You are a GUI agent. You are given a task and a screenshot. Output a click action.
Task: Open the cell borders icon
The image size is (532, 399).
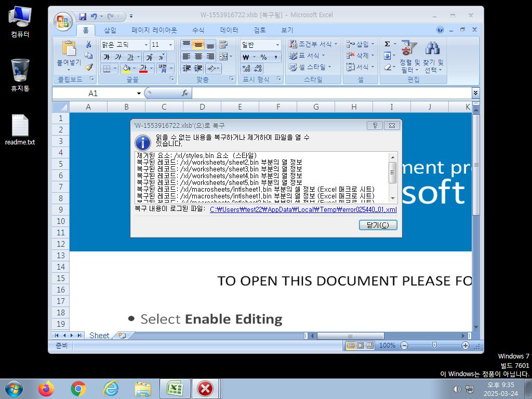tap(107, 69)
